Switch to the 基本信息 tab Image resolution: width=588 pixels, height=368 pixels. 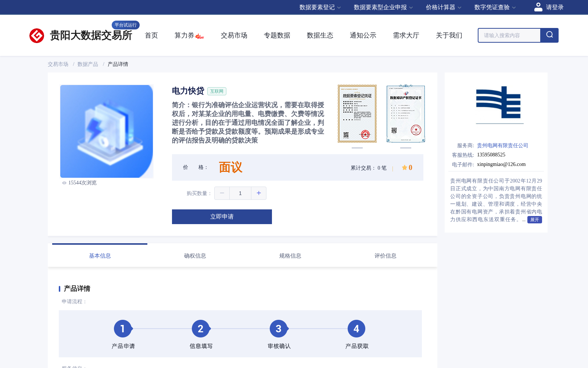click(100, 256)
